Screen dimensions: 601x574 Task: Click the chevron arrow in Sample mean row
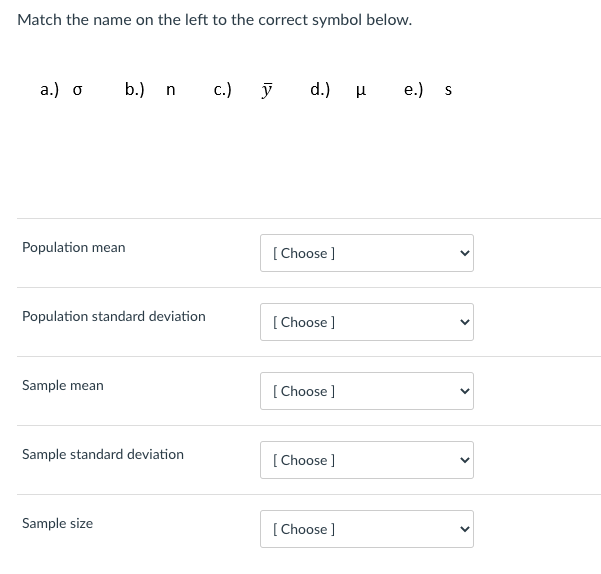click(462, 391)
